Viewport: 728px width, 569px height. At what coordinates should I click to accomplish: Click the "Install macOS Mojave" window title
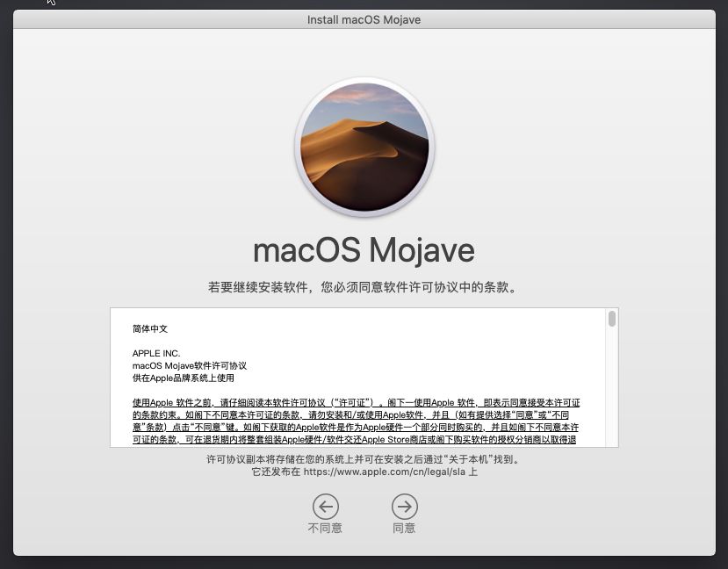pos(364,19)
